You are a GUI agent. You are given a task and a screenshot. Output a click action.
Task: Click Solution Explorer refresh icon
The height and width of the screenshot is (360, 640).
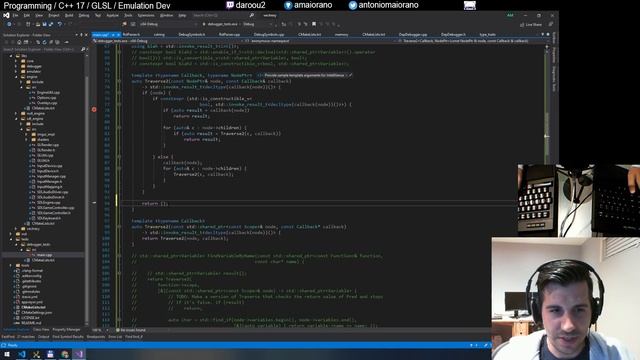pyautogui.click(x=44, y=42)
